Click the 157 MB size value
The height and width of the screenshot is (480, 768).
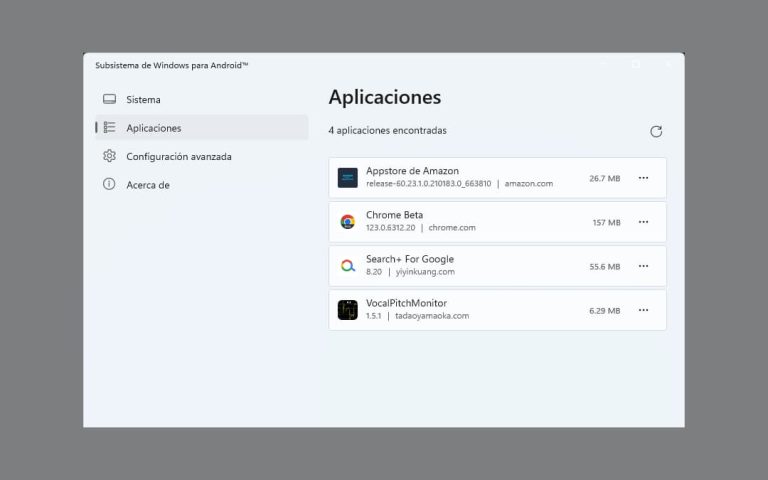606,222
